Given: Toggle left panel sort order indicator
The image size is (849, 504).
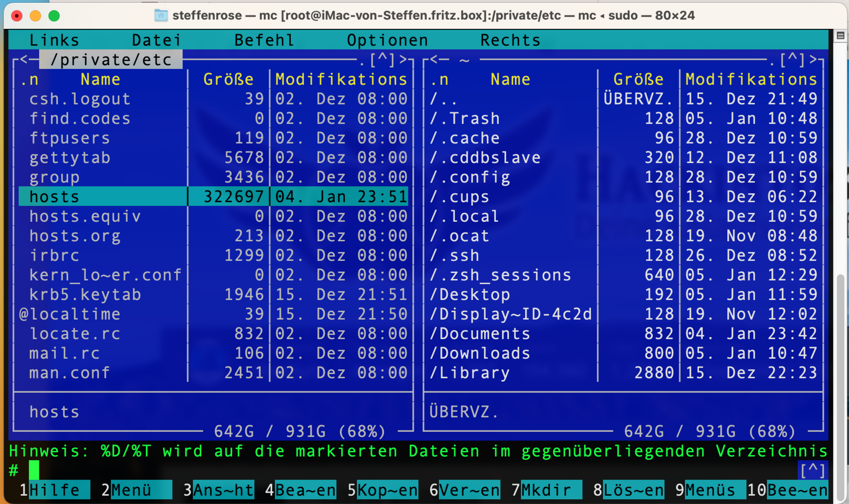Looking at the screenshot, I should tap(29, 80).
